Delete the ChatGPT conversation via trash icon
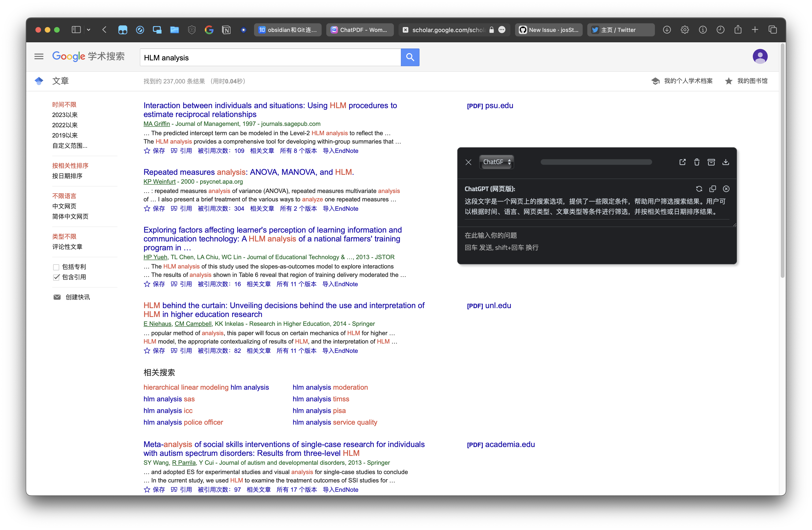 click(x=697, y=162)
